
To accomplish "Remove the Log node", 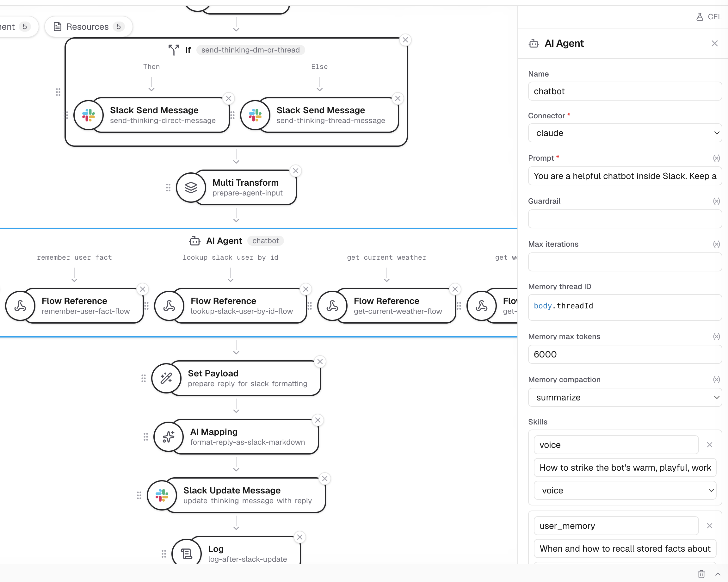I will coord(299,537).
